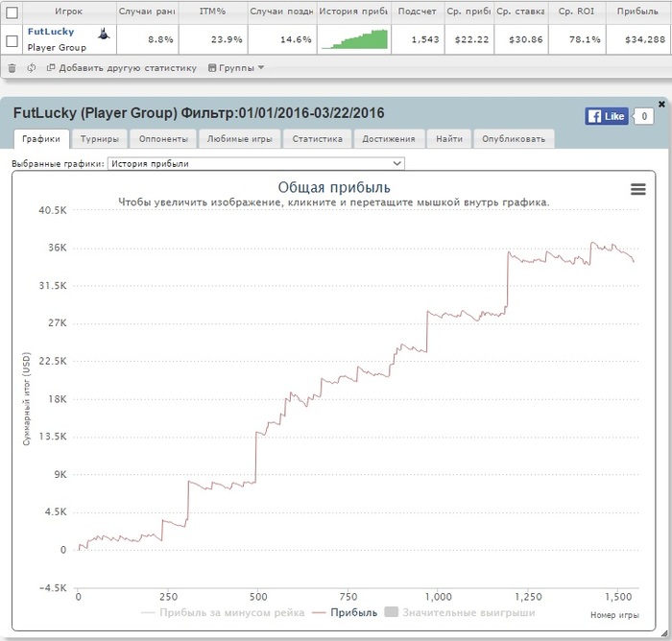This screenshot has width=672, height=641.
Task: Click the Facebook Like button
Action: pyautogui.click(x=607, y=116)
